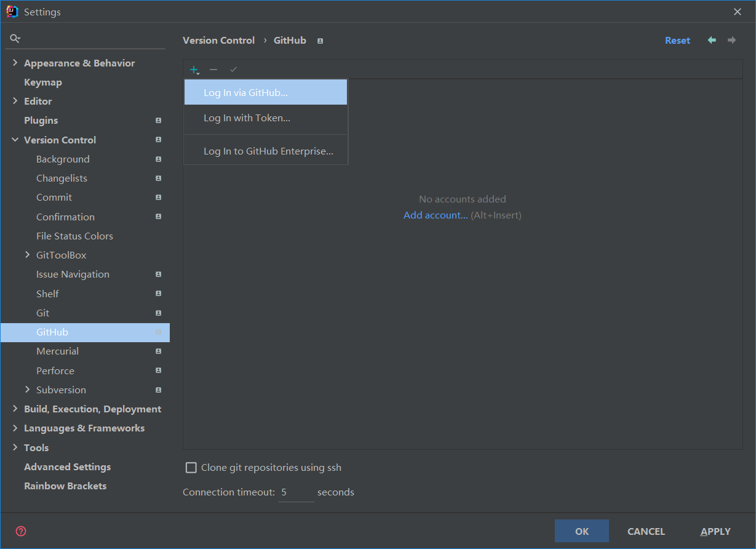The height and width of the screenshot is (549, 756).
Task: Click the project icon on the Subversion row
Action: (x=158, y=390)
